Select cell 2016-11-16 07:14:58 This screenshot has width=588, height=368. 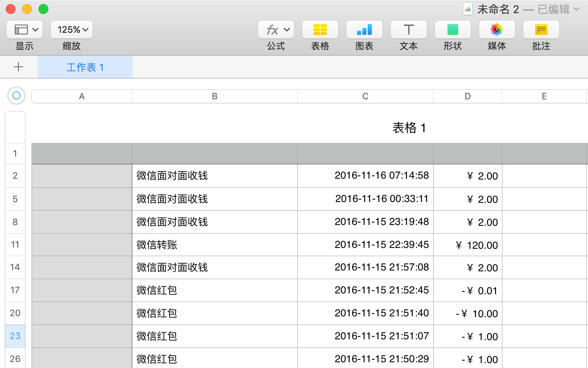365,176
